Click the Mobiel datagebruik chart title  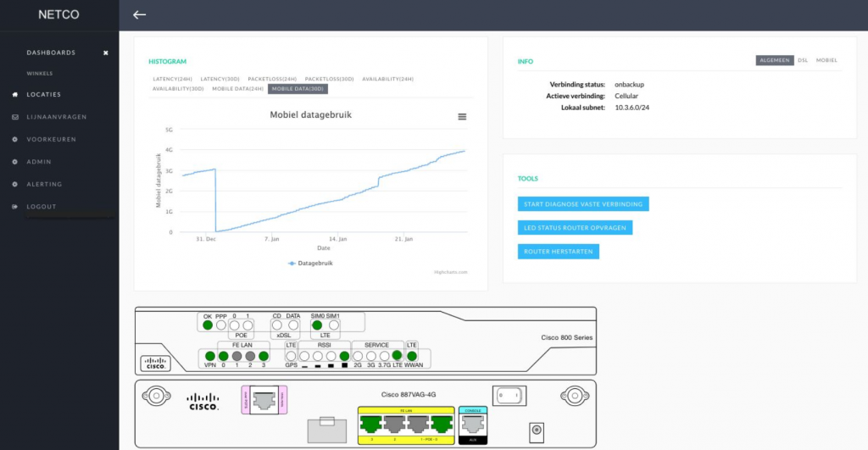click(x=310, y=115)
